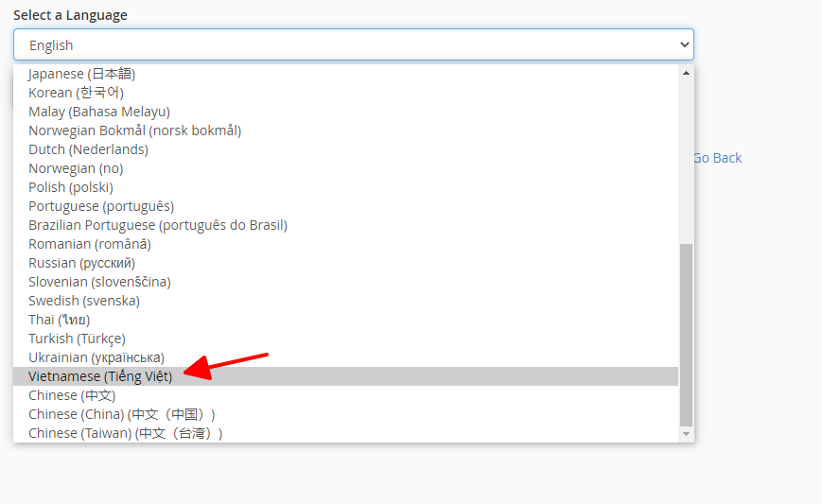Select Brazilian Portuguese (português do Brasil)
This screenshot has width=822, height=504.
coord(158,225)
